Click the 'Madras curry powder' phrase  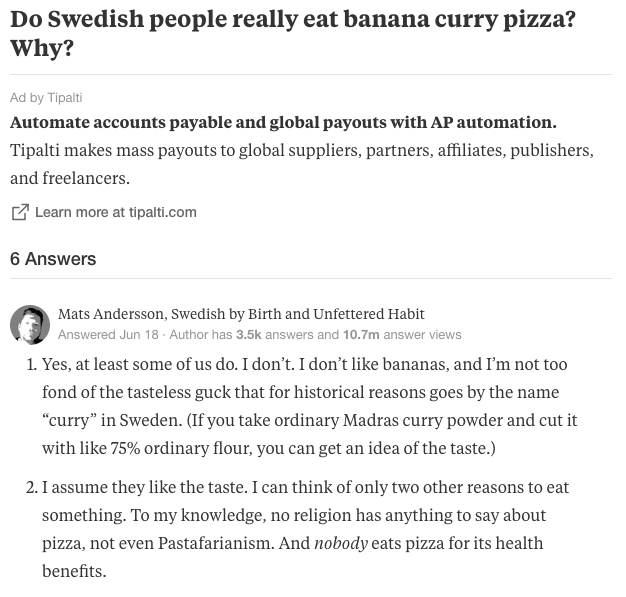click(x=422, y=420)
